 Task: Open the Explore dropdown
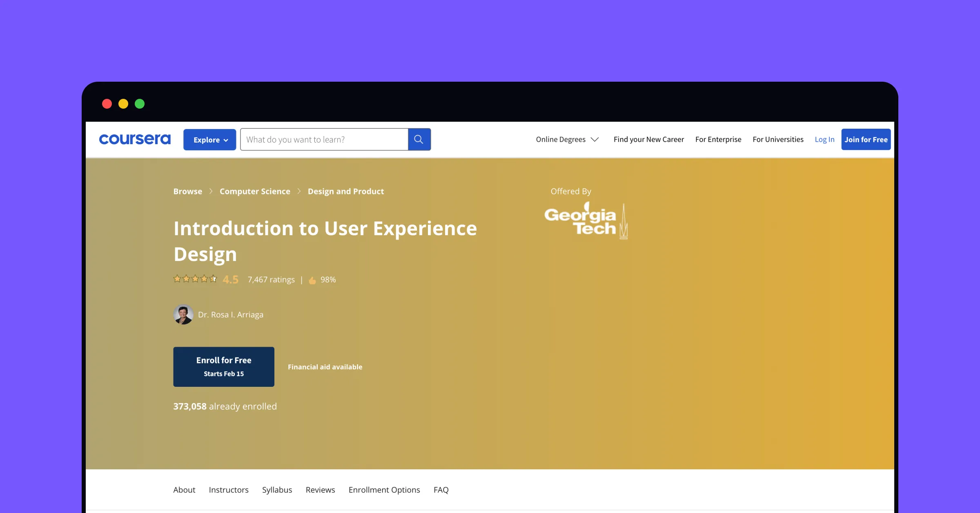coord(209,139)
